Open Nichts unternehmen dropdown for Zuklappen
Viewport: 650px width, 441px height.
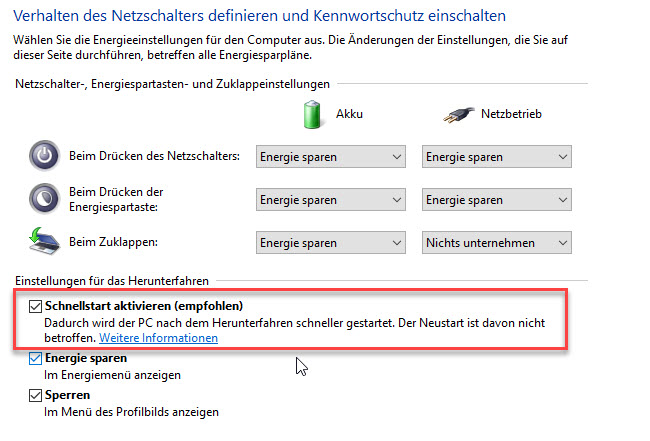pyautogui.click(x=497, y=242)
